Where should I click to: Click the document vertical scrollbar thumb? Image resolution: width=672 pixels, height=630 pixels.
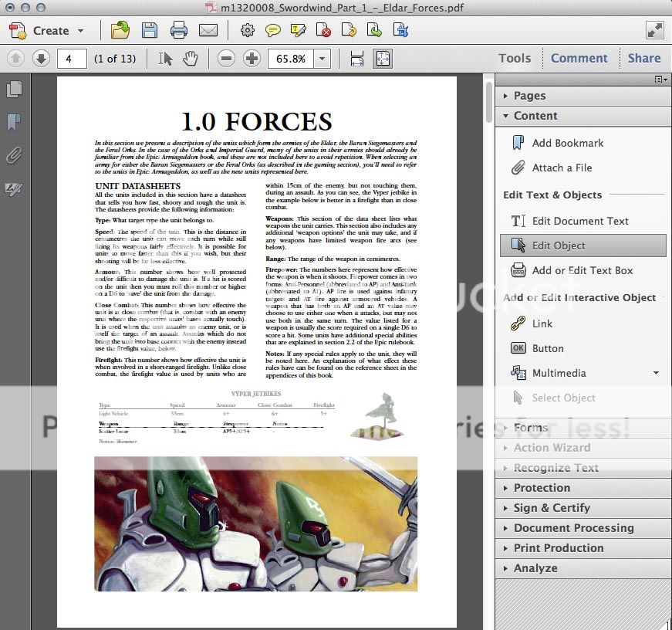click(489, 102)
